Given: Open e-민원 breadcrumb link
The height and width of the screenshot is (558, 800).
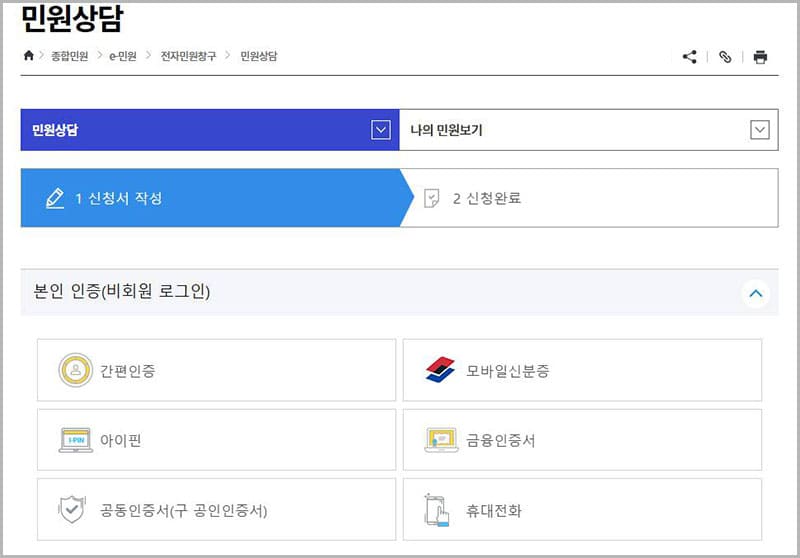Looking at the screenshot, I should 123,56.
